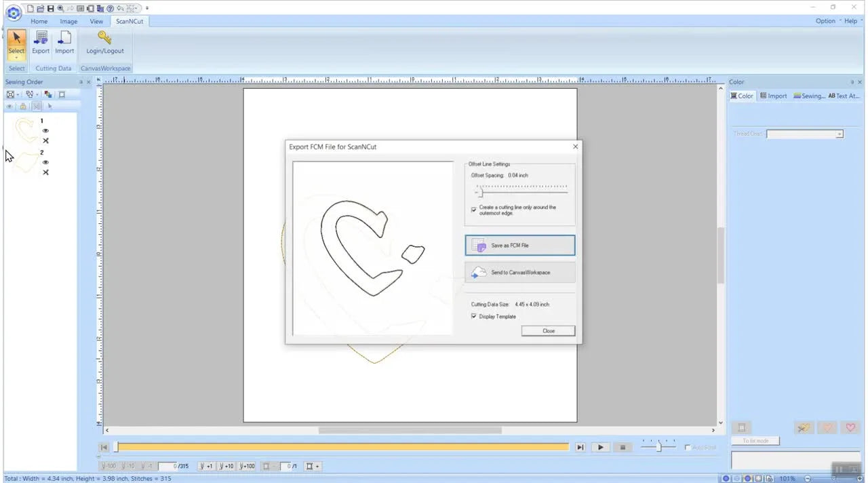Screen dimensions: 868x483
Task: Toggle visibility eye of sewing item 1
Action: [x=45, y=131]
